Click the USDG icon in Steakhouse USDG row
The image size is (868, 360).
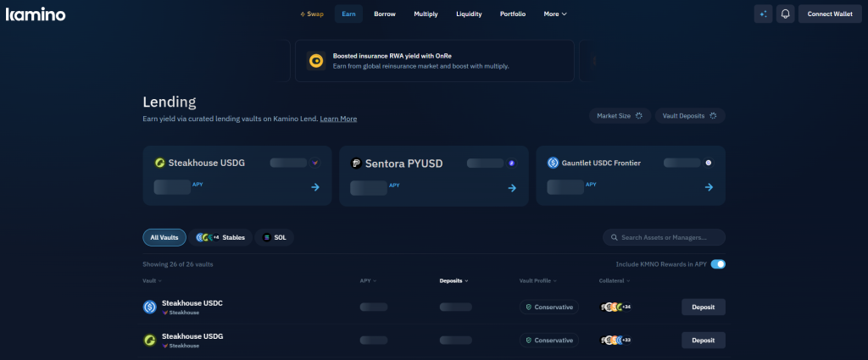[x=149, y=340]
